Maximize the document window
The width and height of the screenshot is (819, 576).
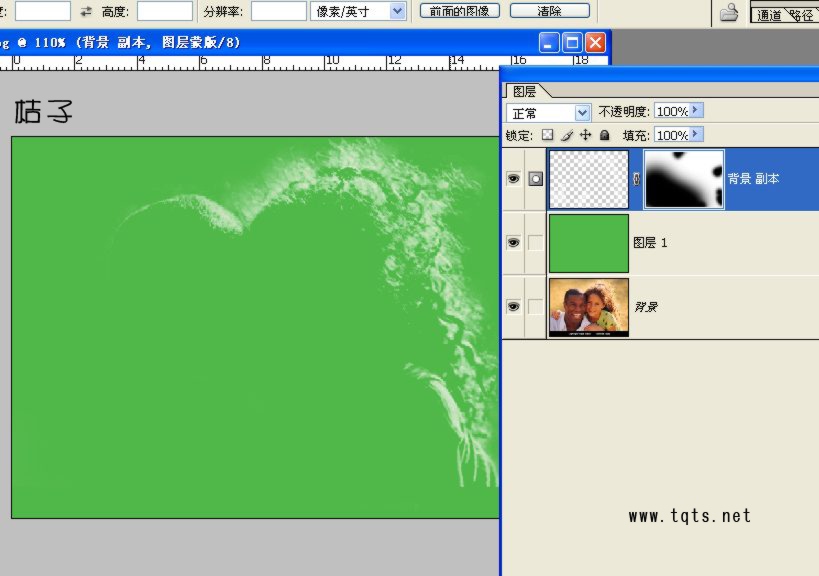572,43
